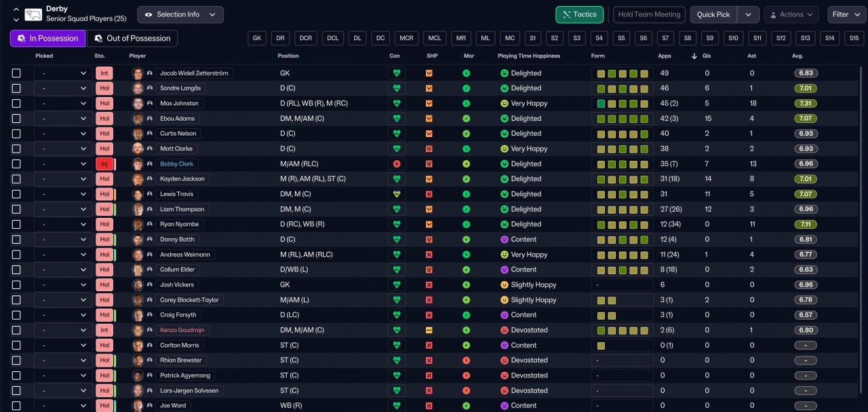Click condition heart icon for Jacob Widell Zetterström
Screen dimensions: 868x412
(x=397, y=73)
